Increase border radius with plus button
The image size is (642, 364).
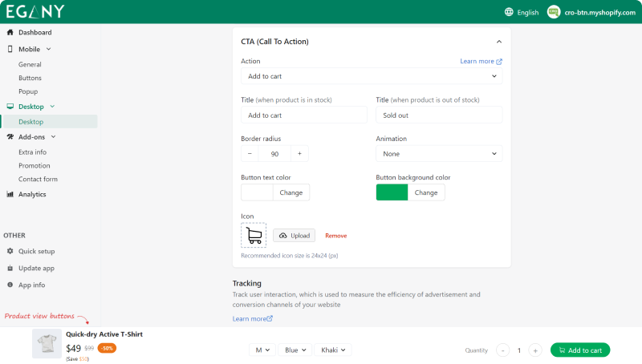[299, 153]
